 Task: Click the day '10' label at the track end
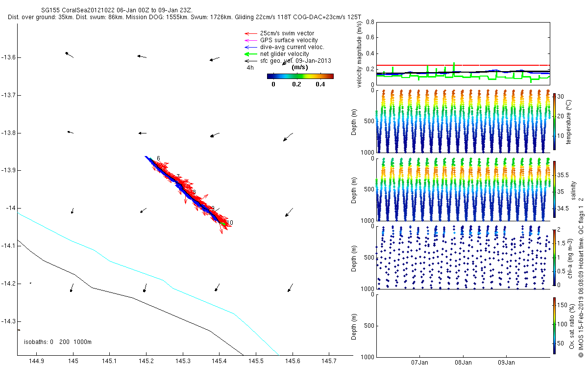click(x=230, y=223)
